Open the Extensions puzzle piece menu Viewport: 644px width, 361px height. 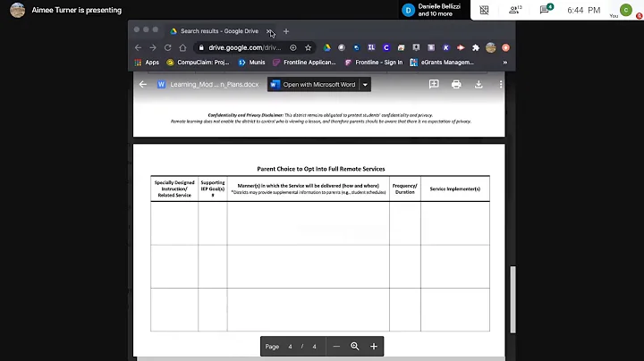coord(476,47)
